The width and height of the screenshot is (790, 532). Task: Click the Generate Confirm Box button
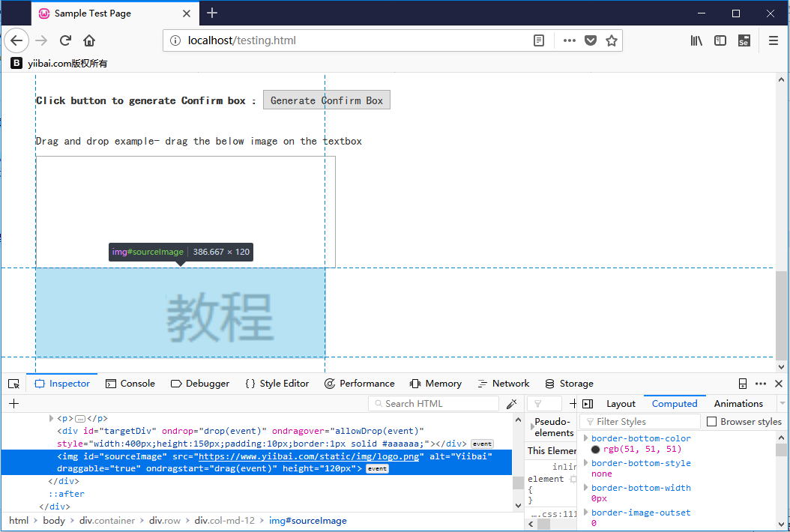[327, 100]
